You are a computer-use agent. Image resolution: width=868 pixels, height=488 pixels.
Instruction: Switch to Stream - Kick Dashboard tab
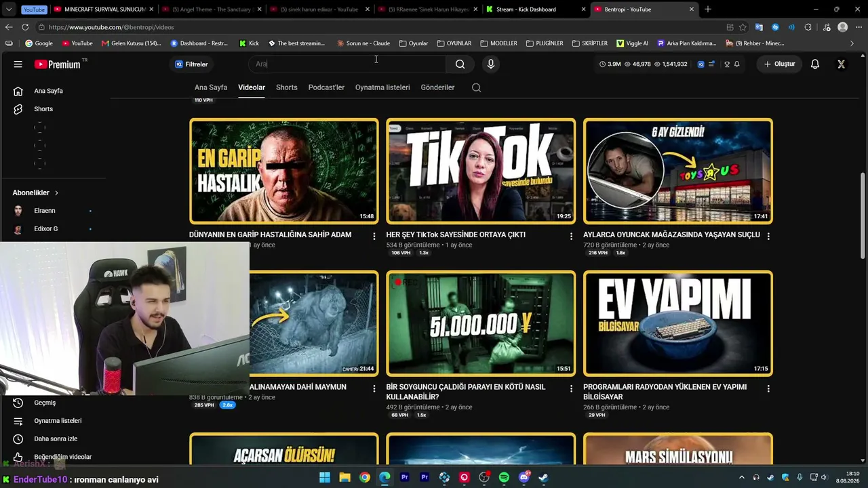(x=536, y=9)
